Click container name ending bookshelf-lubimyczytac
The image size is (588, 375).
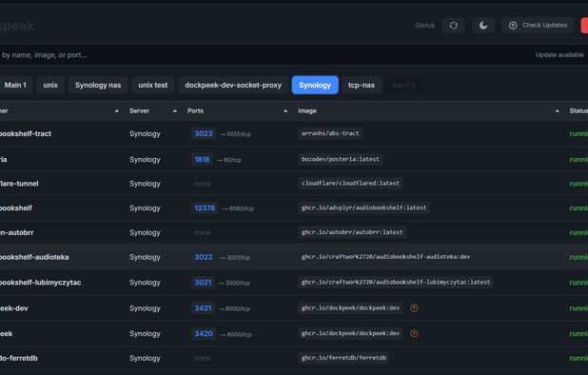pos(41,283)
